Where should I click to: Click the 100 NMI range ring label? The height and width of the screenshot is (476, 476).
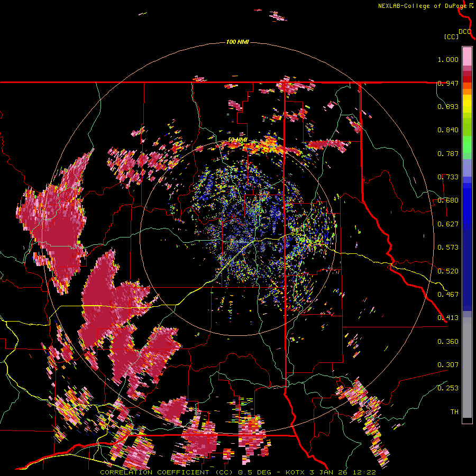[237, 42]
